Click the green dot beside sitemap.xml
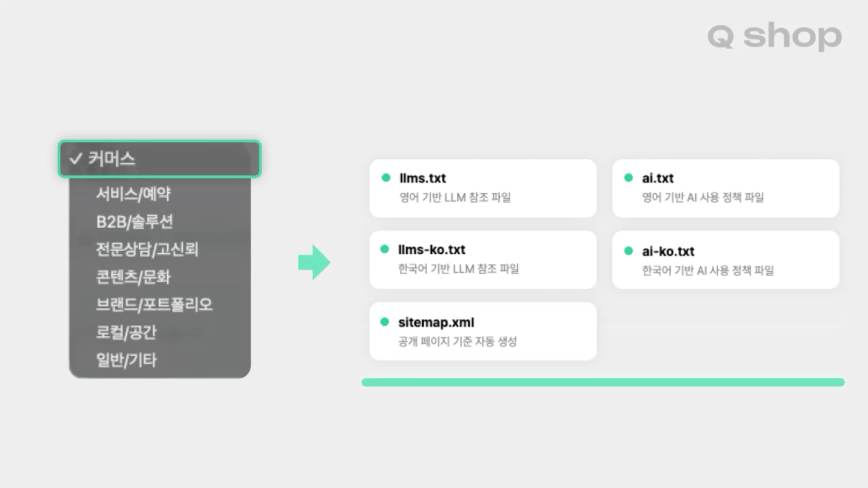This screenshot has height=488, width=868. (384, 322)
